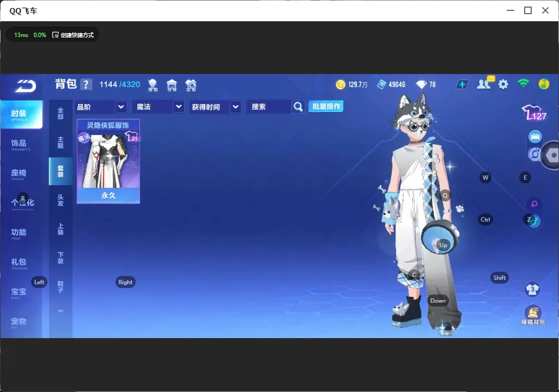Click the 创建快捷方式 shortcut text
The image size is (559, 392).
pos(77,35)
